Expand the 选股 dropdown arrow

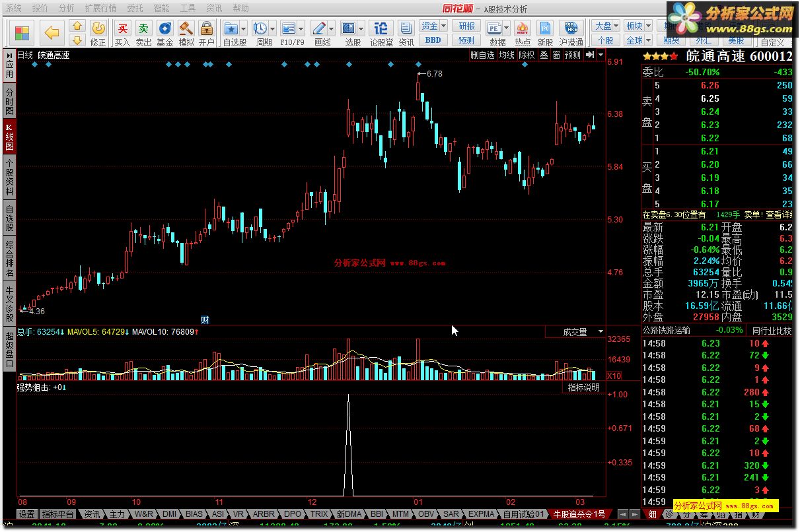pyautogui.click(x=361, y=28)
